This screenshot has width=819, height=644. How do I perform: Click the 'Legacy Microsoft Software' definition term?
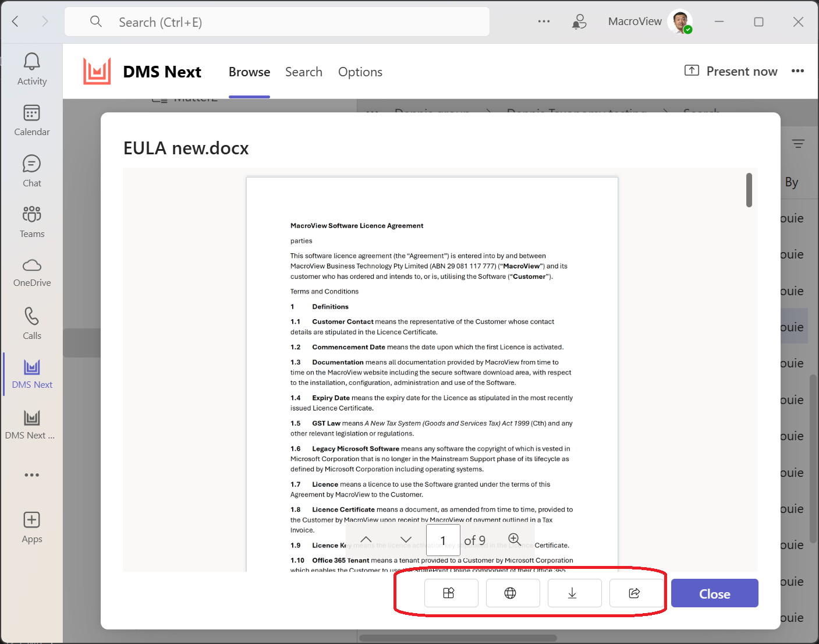pyautogui.click(x=356, y=449)
